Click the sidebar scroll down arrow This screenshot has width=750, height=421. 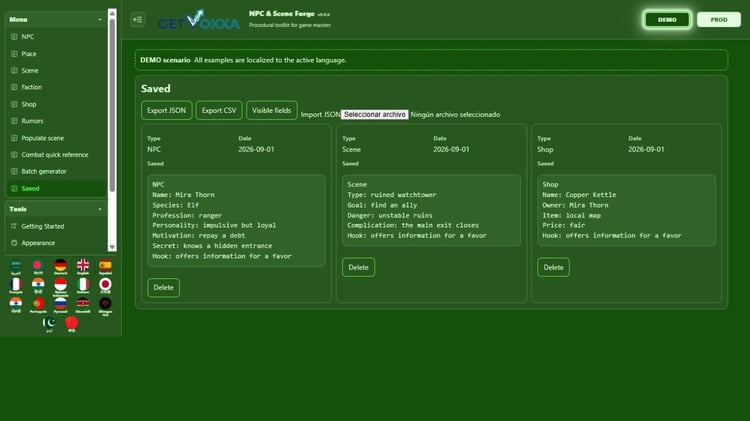pos(112,247)
